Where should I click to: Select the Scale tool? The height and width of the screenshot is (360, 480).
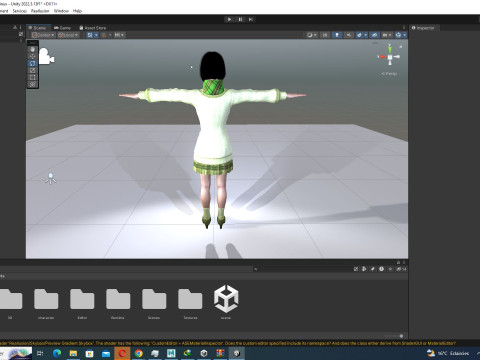33,70
